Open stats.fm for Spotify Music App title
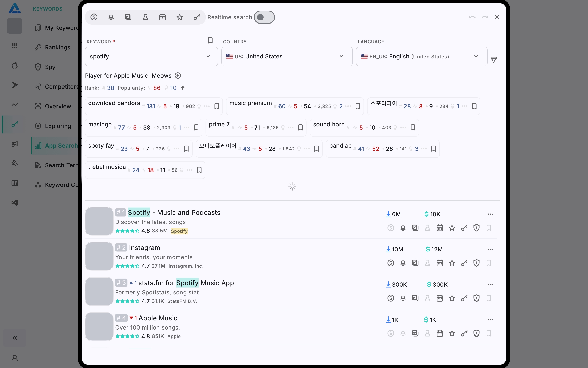This screenshot has width=588, height=368. point(186,283)
